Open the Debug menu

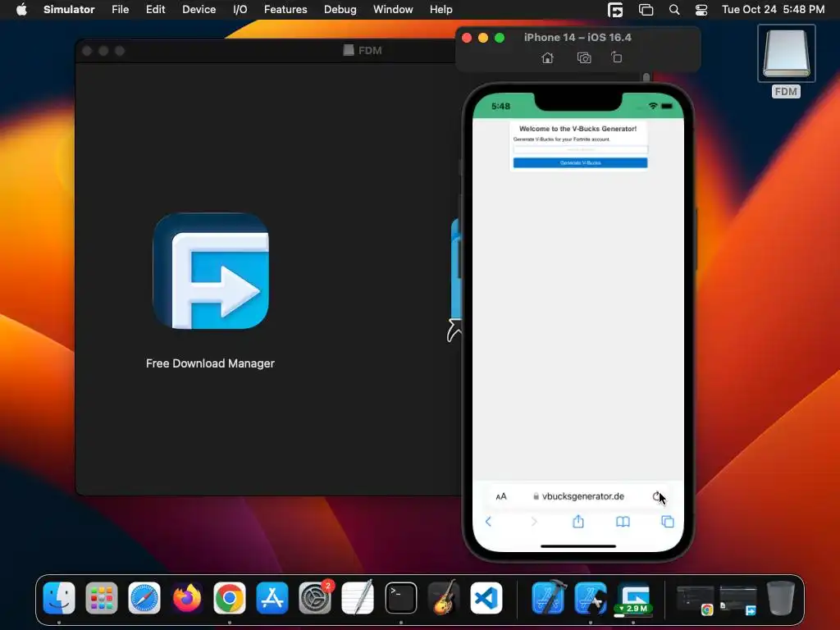(x=340, y=10)
